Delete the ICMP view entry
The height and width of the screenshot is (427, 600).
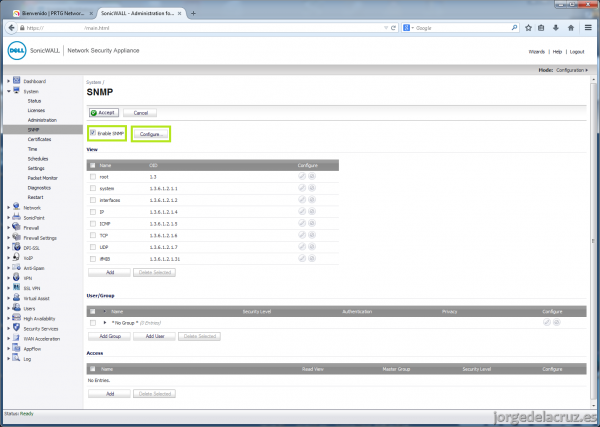[312, 223]
